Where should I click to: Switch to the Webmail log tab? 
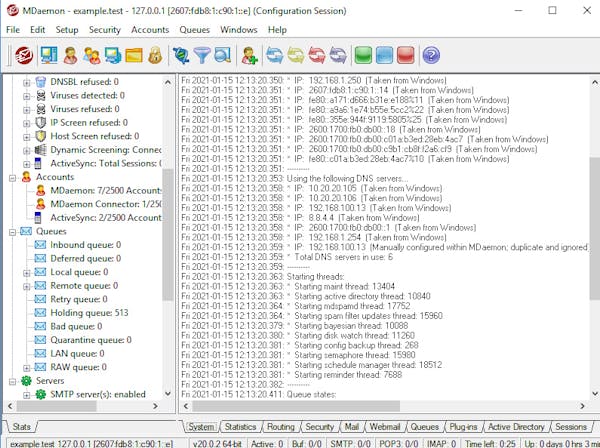click(385, 427)
